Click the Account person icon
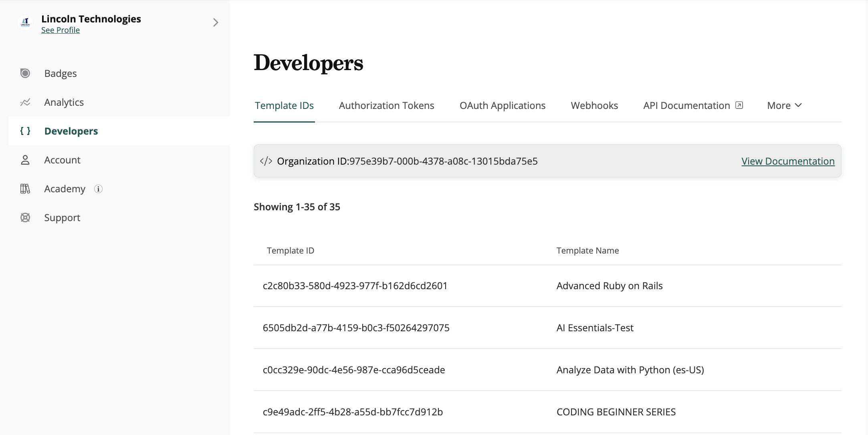 pyautogui.click(x=25, y=160)
